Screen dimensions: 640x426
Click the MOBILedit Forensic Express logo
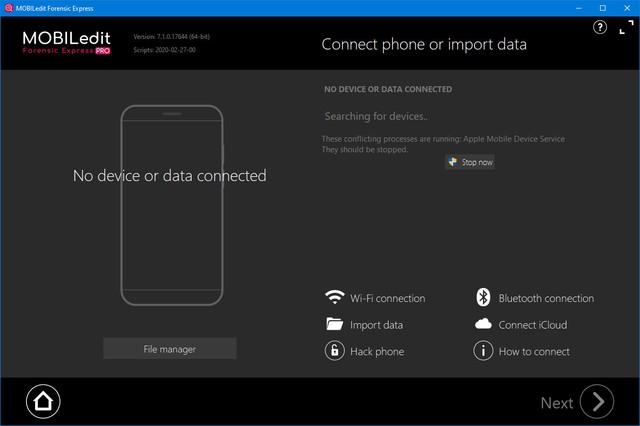click(x=66, y=42)
